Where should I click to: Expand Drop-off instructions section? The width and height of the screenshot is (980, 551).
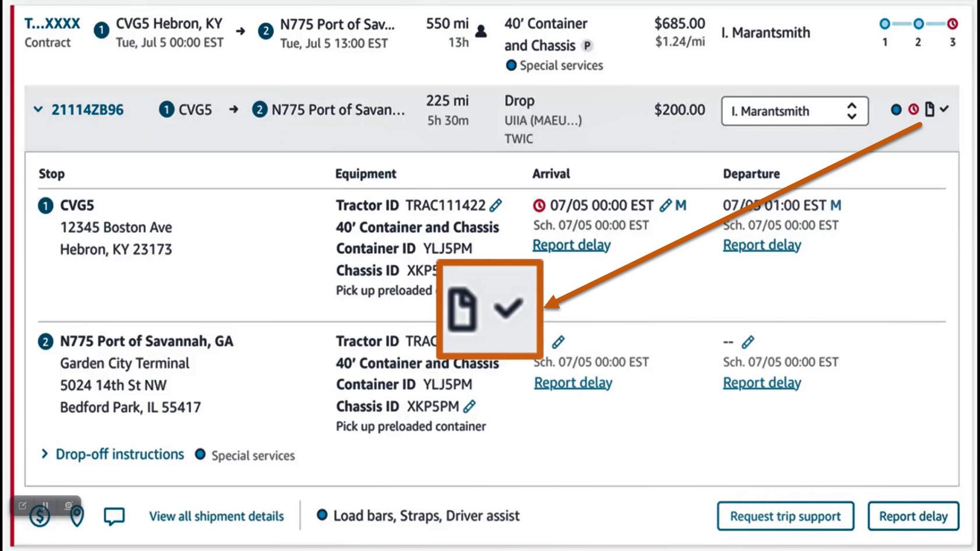point(44,454)
